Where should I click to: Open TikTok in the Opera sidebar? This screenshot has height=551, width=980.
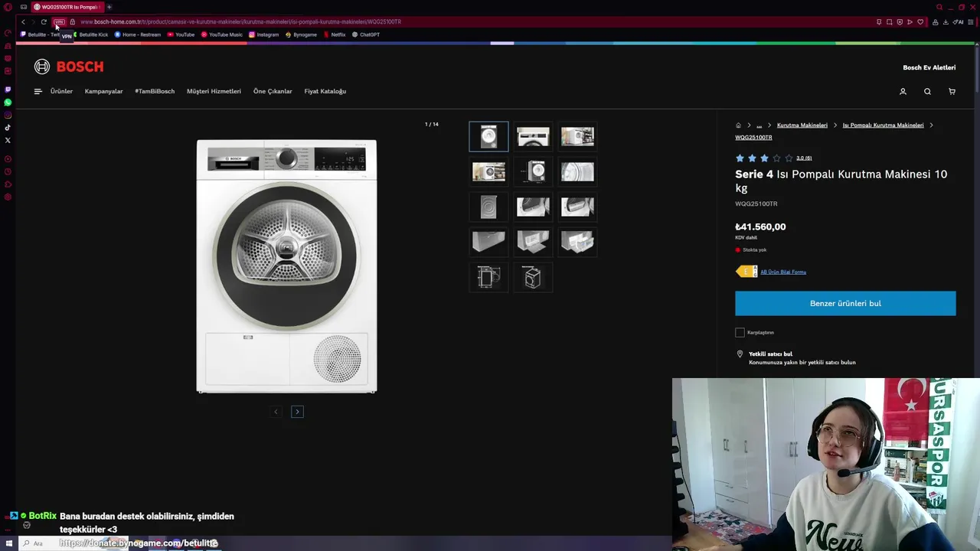click(8, 128)
